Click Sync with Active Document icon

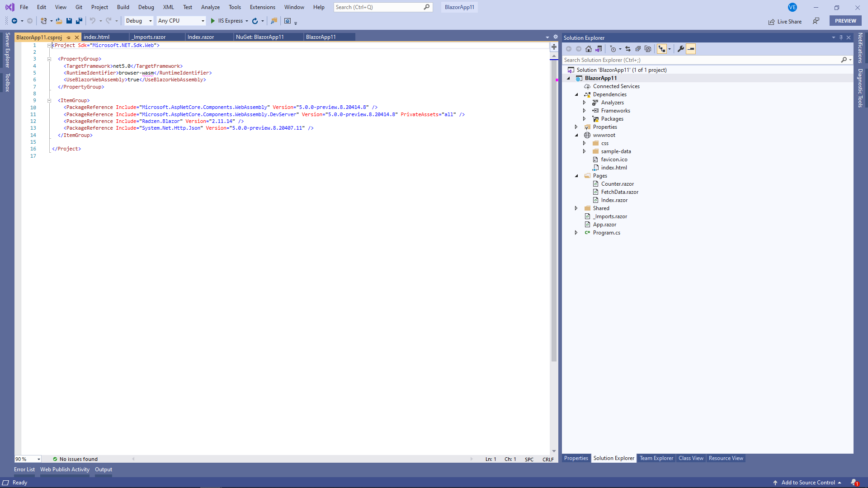click(x=628, y=49)
